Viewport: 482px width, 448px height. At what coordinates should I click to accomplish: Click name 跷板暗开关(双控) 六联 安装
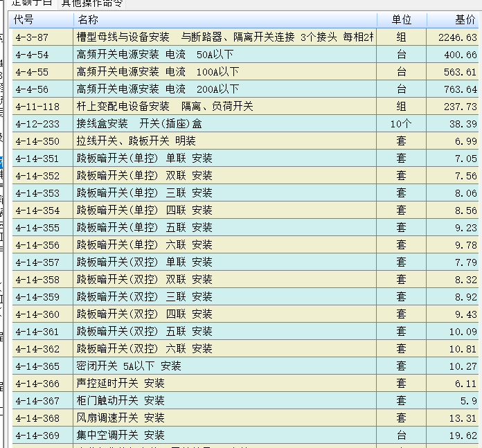pyautogui.click(x=145, y=349)
